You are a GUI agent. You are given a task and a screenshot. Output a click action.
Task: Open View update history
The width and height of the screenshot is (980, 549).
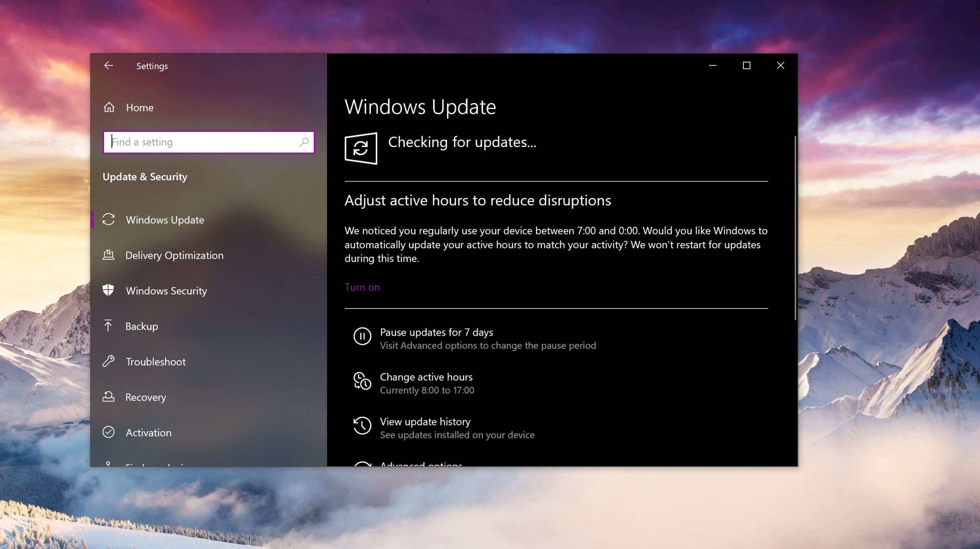click(x=425, y=421)
